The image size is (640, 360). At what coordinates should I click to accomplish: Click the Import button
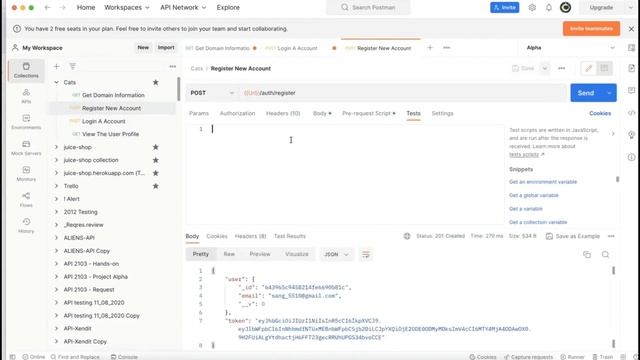166,48
